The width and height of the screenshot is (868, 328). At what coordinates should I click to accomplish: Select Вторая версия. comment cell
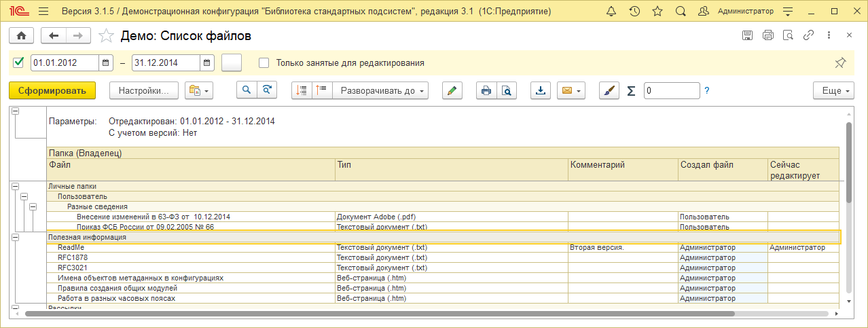623,248
